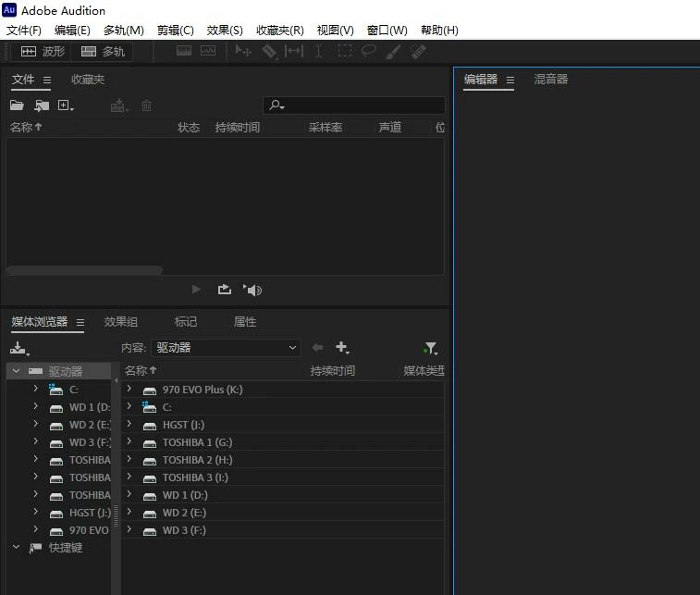Open the 帮助(H) menu
The image size is (700, 595).
point(440,31)
